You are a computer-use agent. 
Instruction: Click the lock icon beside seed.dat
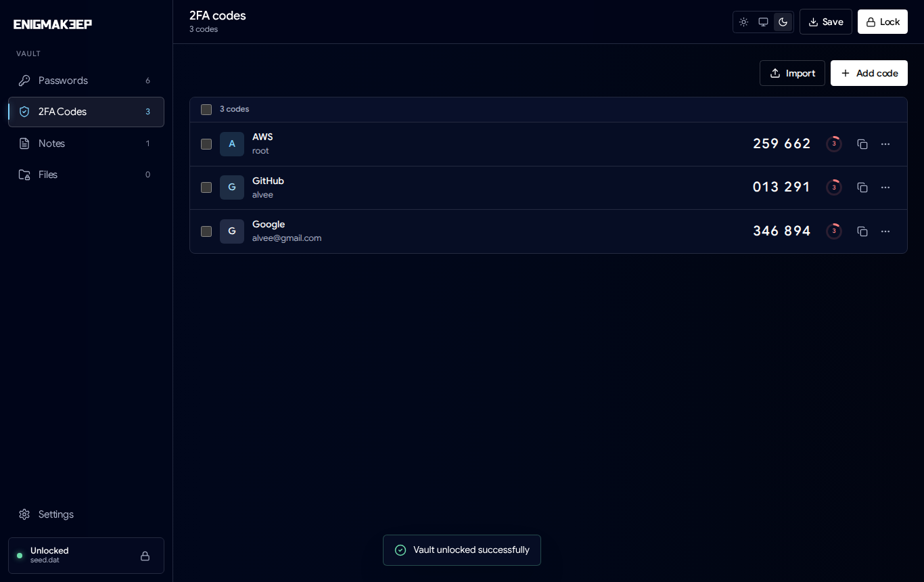[x=145, y=556]
